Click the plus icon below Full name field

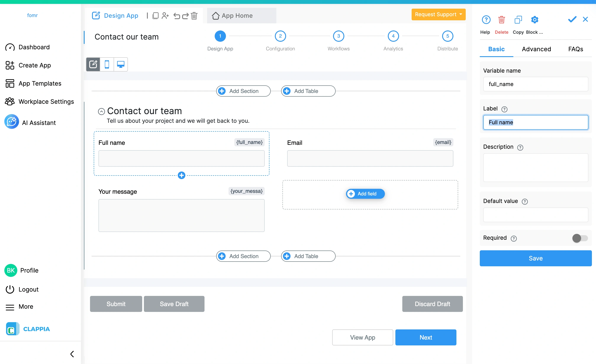181,175
